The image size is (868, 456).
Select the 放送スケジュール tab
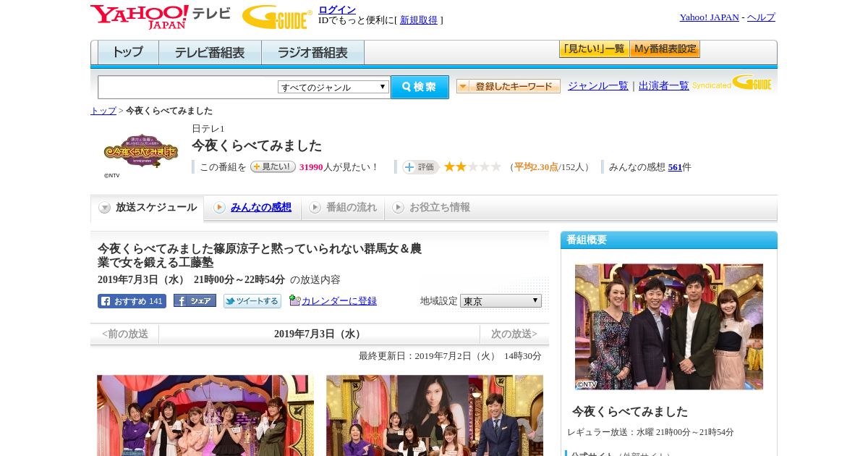coord(148,208)
